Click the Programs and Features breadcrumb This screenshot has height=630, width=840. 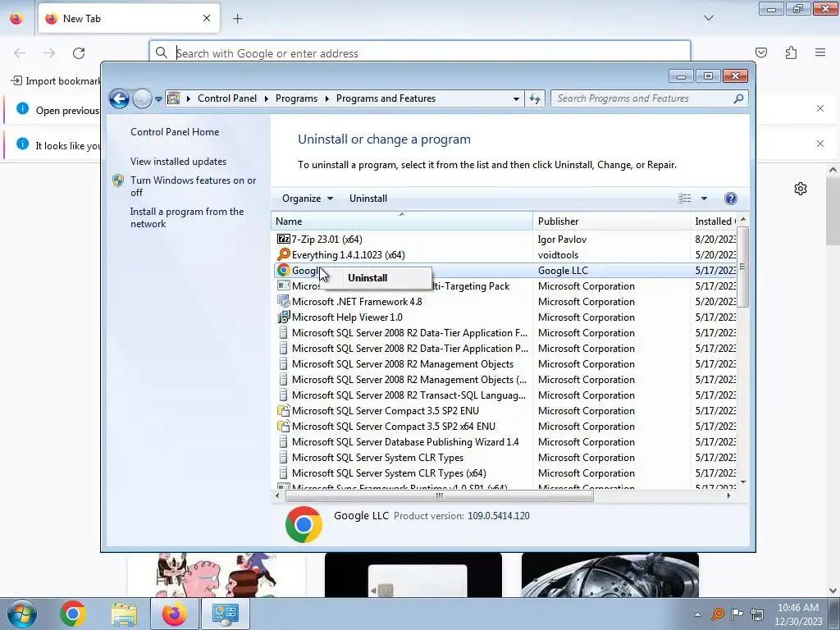(386, 98)
